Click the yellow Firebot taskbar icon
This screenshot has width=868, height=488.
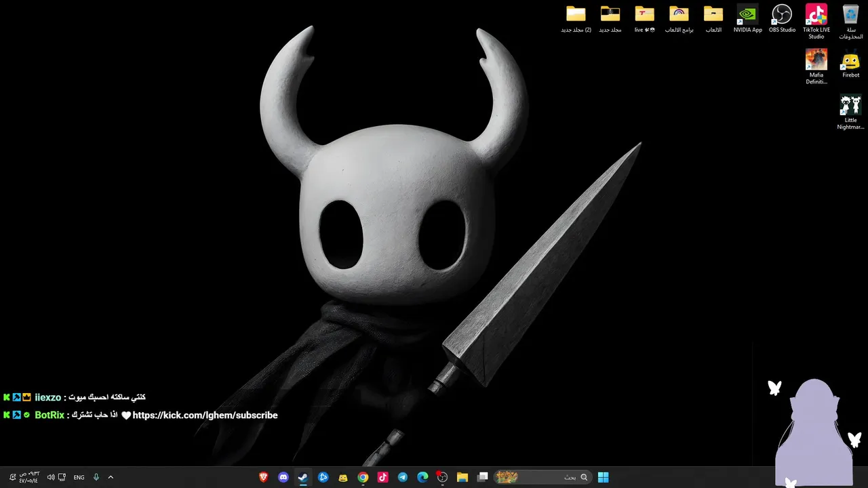pyautogui.click(x=343, y=477)
